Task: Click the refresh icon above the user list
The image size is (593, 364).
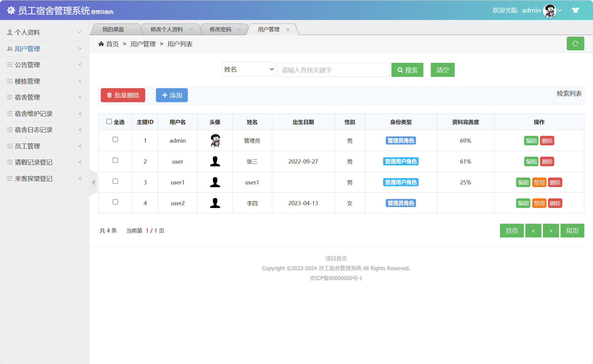Action: click(575, 43)
